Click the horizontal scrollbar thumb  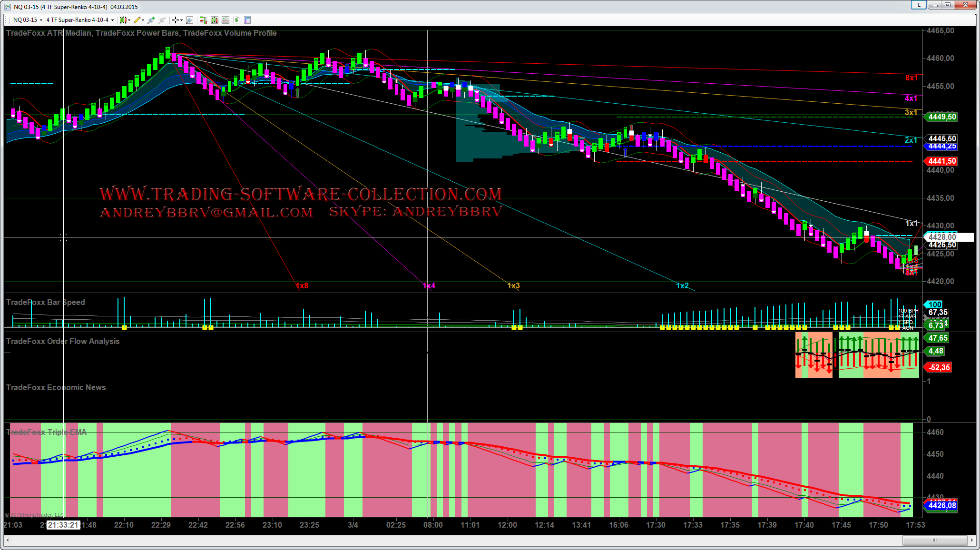point(934,540)
